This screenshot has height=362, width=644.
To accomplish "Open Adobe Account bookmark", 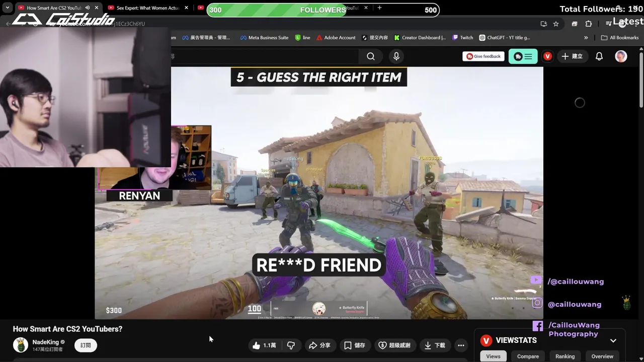I will click(336, 38).
